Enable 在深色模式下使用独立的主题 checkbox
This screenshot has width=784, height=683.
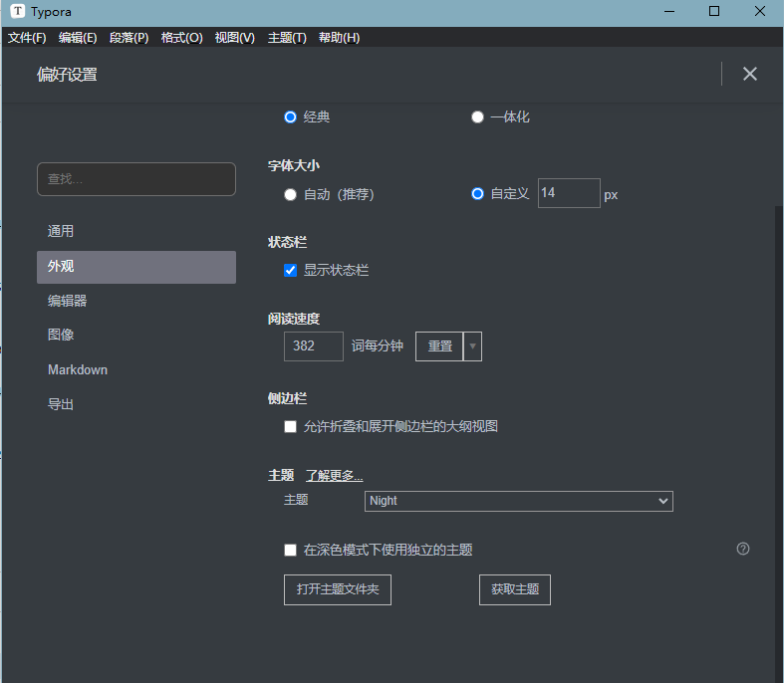[x=290, y=551]
